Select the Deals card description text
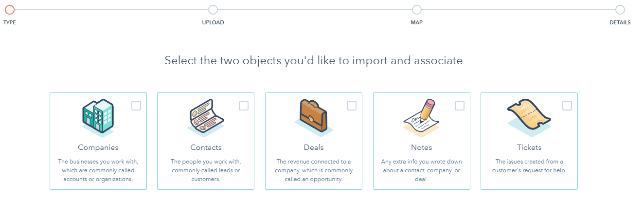644x201 pixels. 314,170
